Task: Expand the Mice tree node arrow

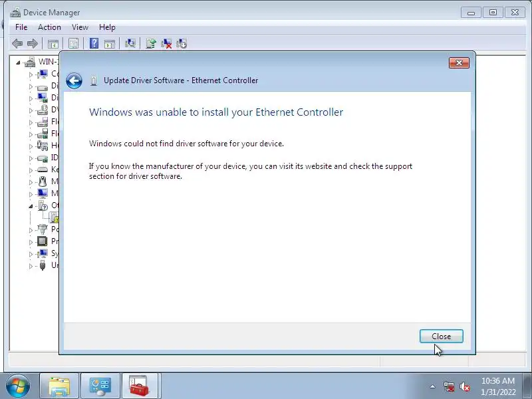Action: point(31,182)
